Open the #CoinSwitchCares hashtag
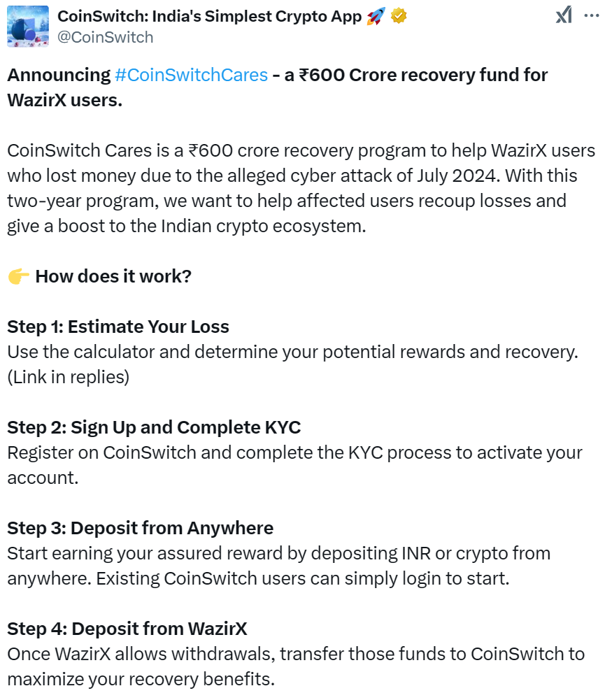This screenshot has height=700, width=605. pos(191,75)
